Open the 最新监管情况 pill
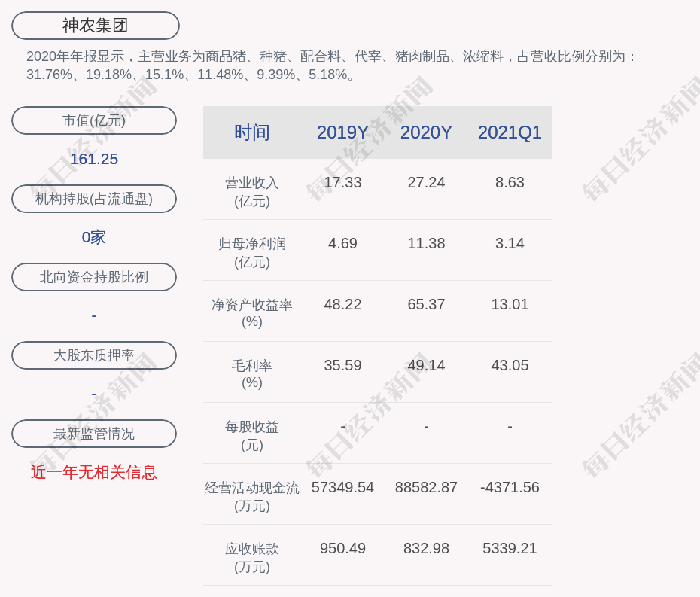 click(94, 434)
